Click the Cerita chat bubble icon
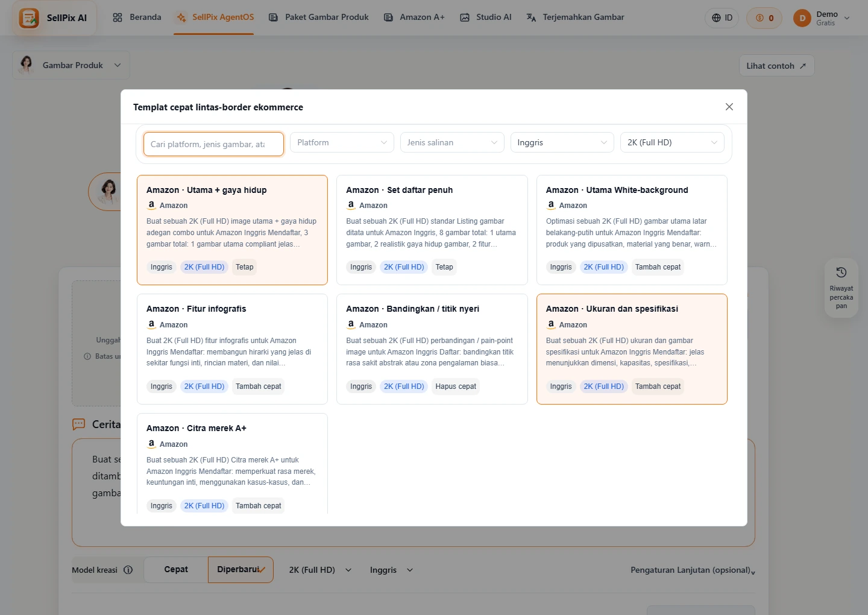 pyautogui.click(x=79, y=424)
